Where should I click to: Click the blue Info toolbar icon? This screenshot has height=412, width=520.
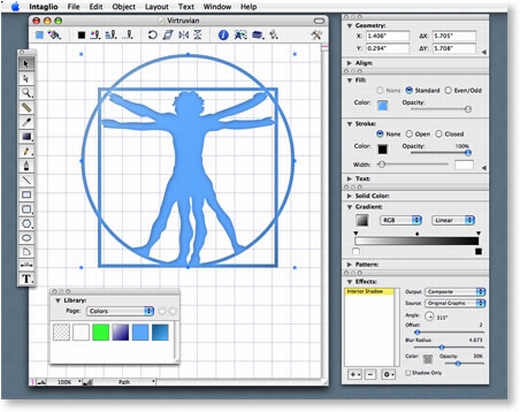(x=223, y=35)
